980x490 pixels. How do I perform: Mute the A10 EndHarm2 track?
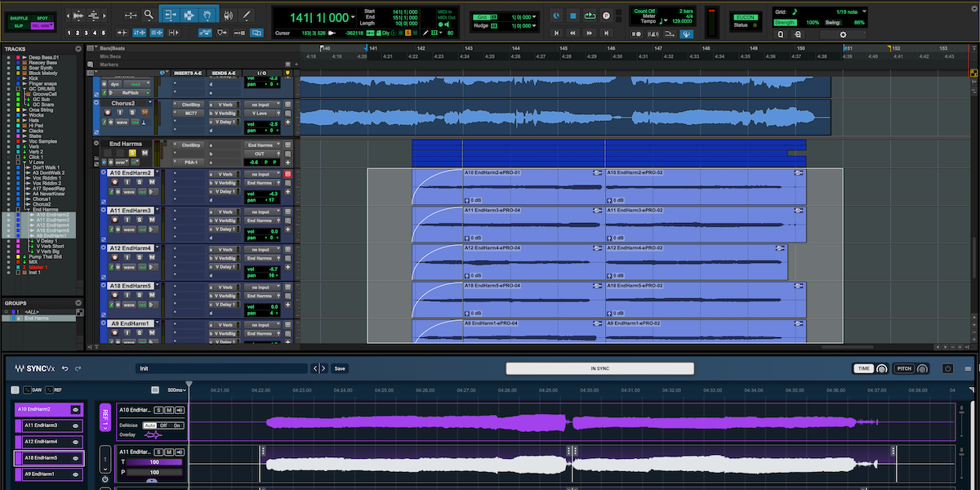[168, 411]
